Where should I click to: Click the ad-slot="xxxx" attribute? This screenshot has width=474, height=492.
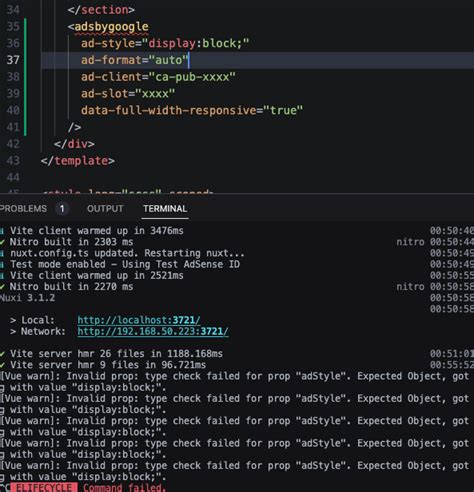click(128, 94)
